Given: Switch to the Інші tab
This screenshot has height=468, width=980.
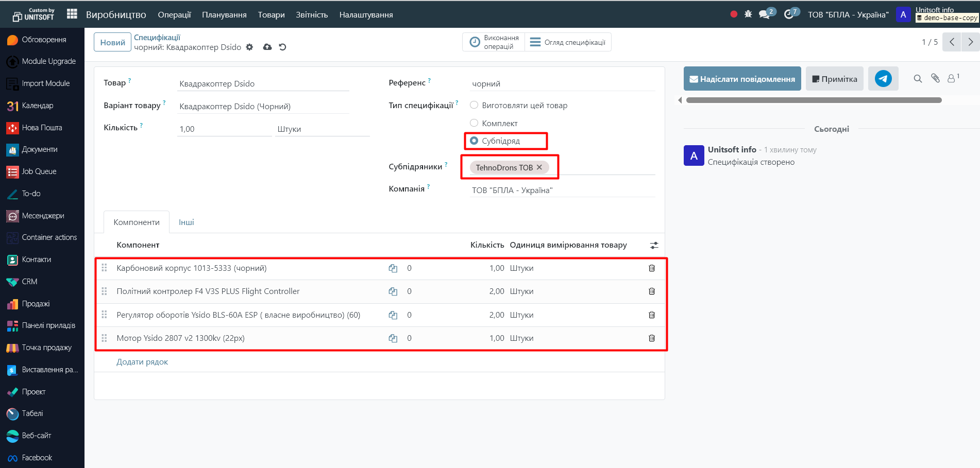Looking at the screenshot, I should 186,222.
